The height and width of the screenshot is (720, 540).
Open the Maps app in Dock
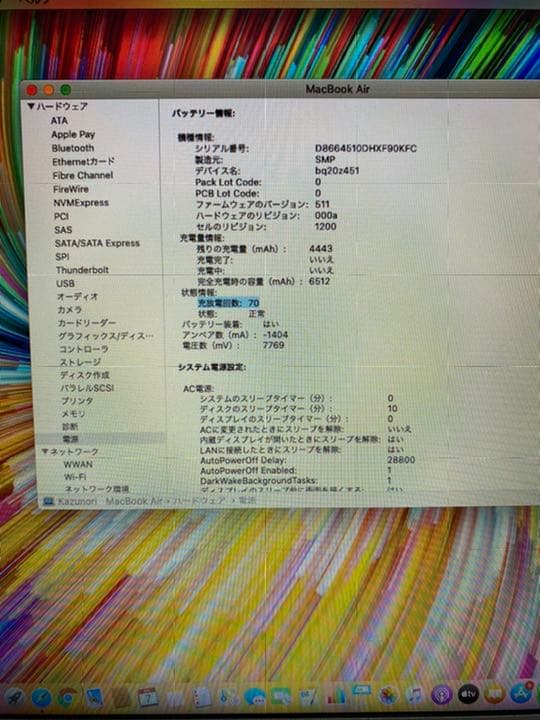(x=228, y=696)
